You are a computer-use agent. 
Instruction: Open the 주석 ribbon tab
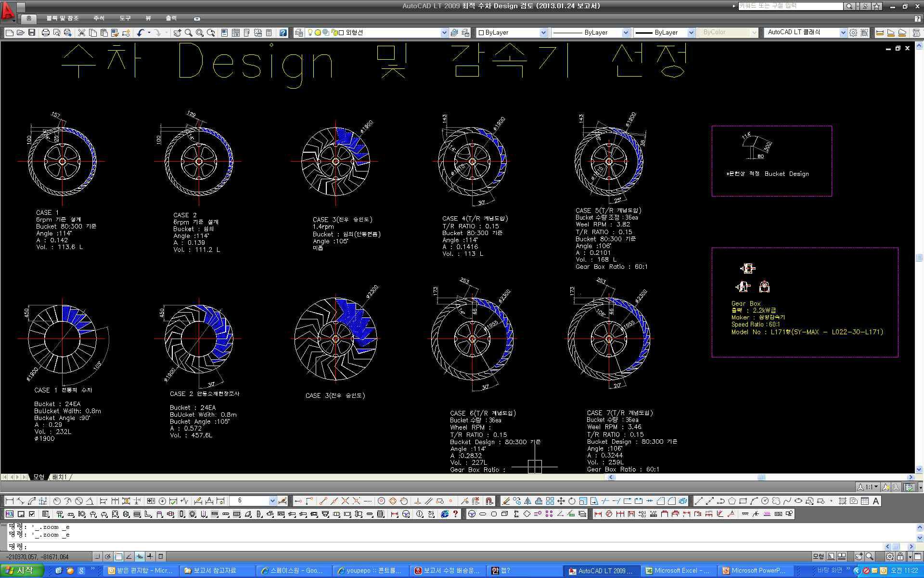click(x=99, y=18)
